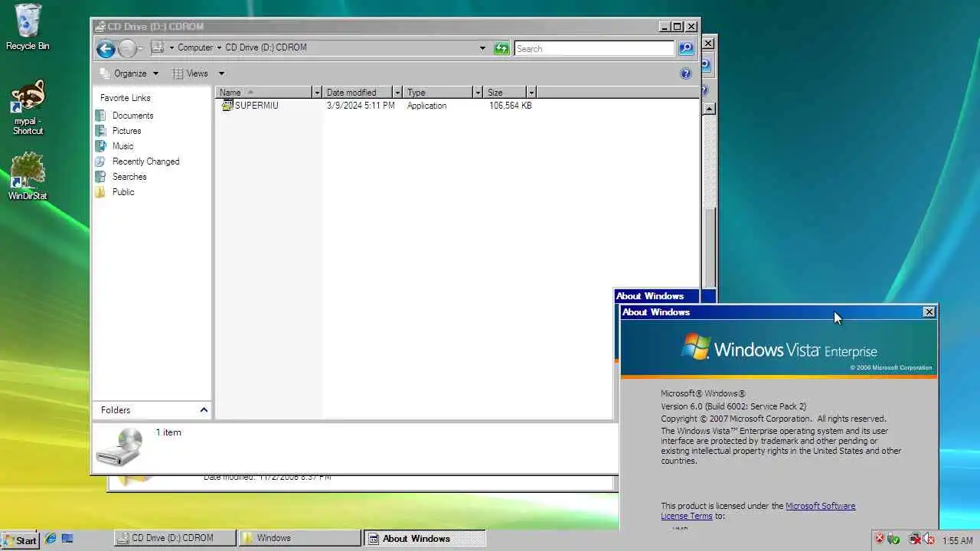Viewport: 980px width, 551px height.
Task: Click network status tray icon
Action: (x=915, y=540)
